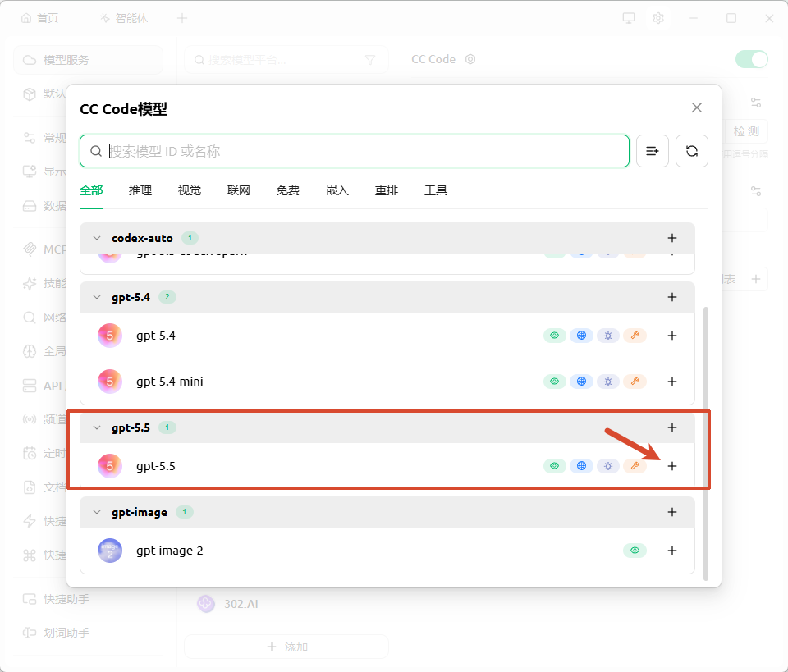Open the 智能体 tab in title bar
This screenshot has height=672, width=788.
click(124, 19)
